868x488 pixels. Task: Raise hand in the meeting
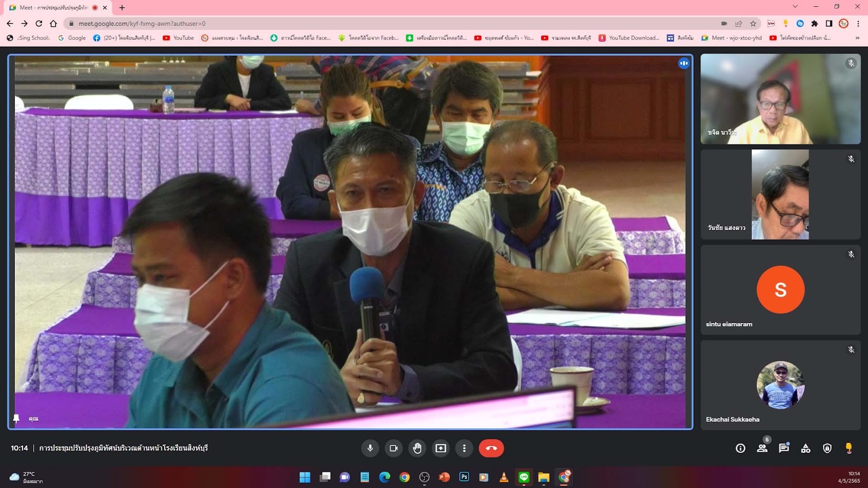pyautogui.click(x=417, y=448)
